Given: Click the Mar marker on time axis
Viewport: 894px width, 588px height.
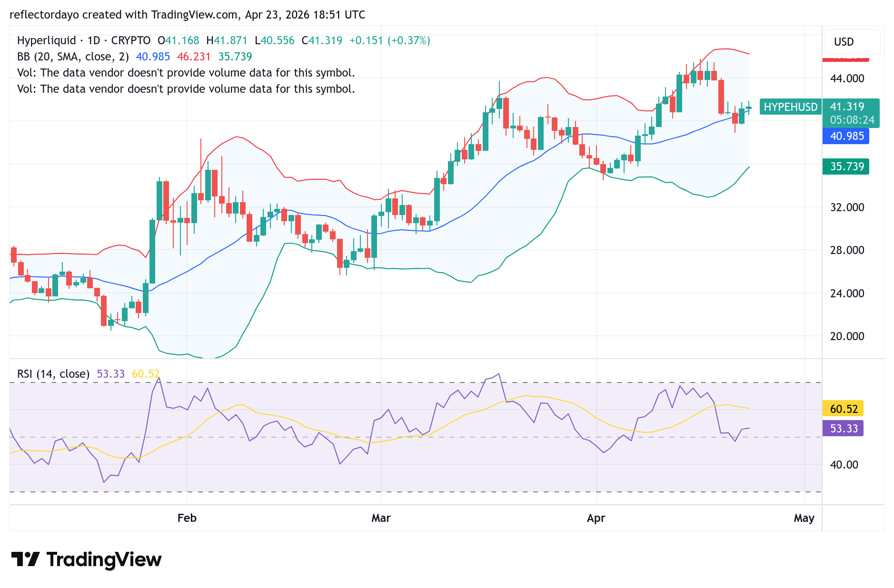Looking at the screenshot, I should tap(381, 518).
